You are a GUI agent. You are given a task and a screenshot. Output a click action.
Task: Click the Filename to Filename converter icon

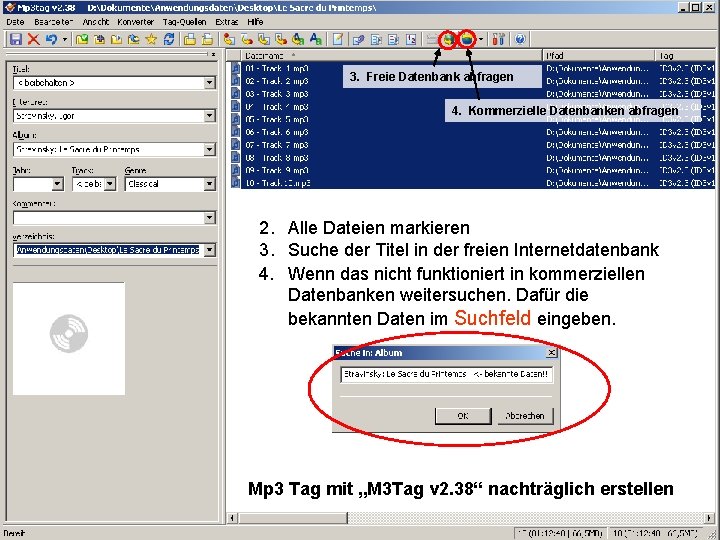click(264, 39)
